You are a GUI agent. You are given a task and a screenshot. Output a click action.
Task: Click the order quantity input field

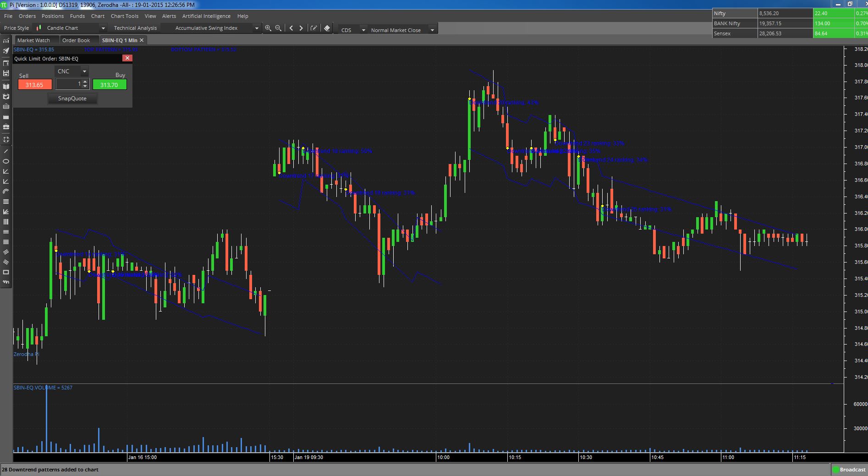(x=69, y=84)
